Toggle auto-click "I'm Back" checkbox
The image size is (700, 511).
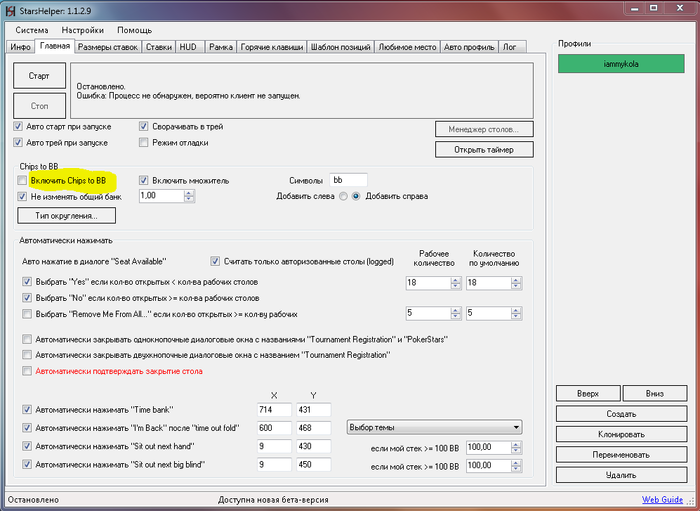click(27, 428)
